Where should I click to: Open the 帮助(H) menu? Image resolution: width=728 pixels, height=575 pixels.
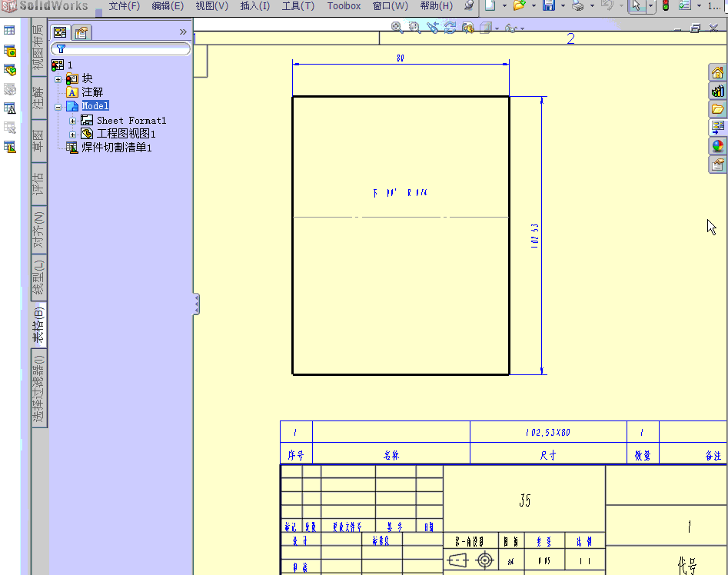436,6
